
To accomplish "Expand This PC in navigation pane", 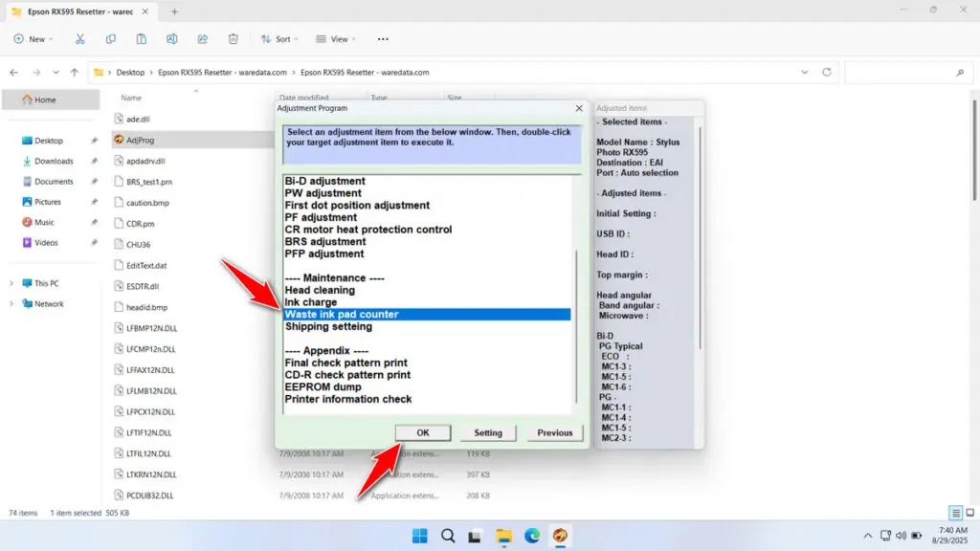I will (11, 283).
